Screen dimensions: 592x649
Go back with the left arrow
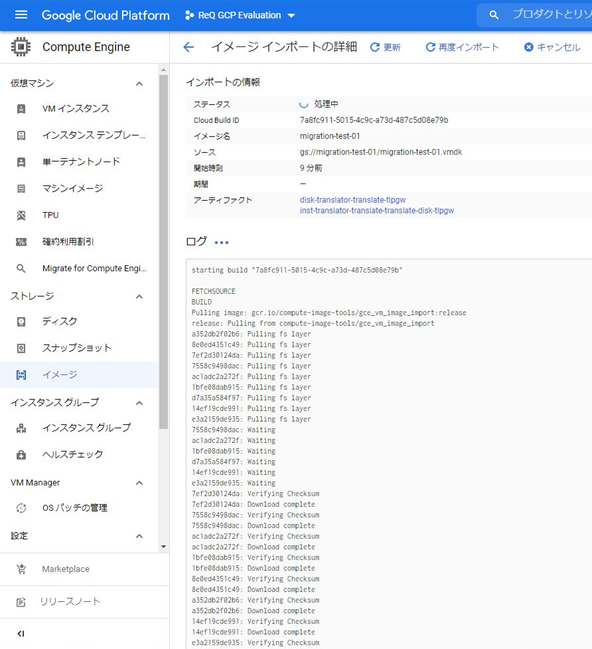188,47
